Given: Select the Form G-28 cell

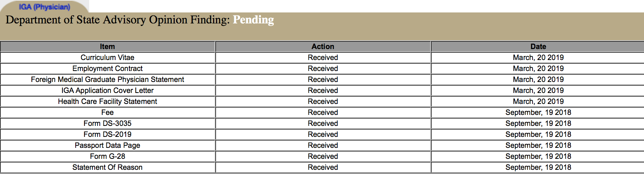Looking at the screenshot, I should point(107,156).
